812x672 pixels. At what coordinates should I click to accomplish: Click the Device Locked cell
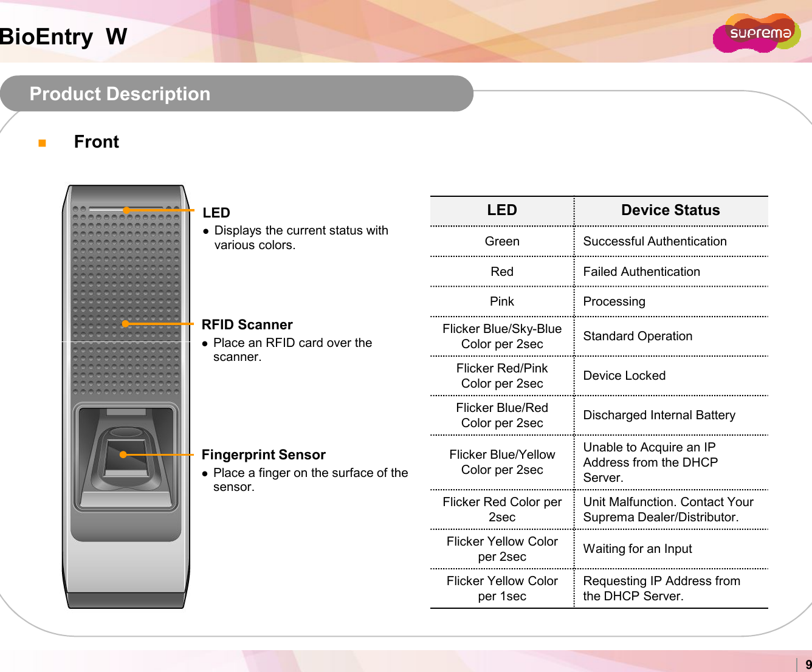tap(671, 375)
